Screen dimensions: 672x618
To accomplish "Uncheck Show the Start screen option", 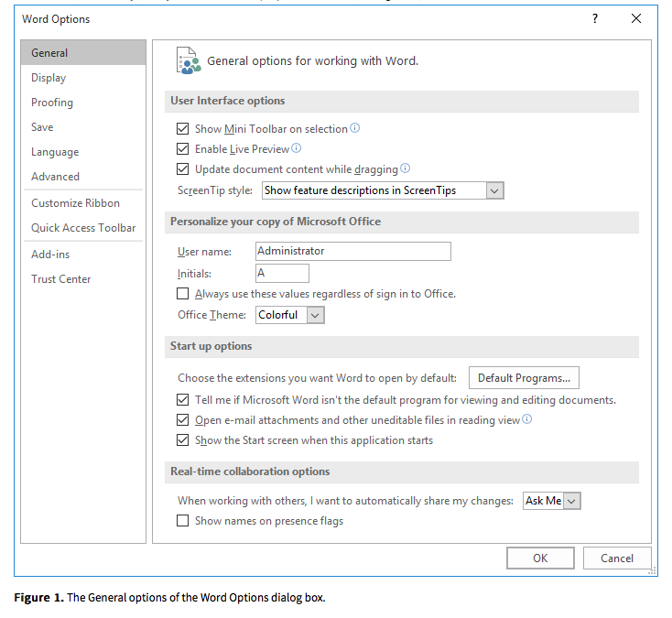I will tap(182, 440).
